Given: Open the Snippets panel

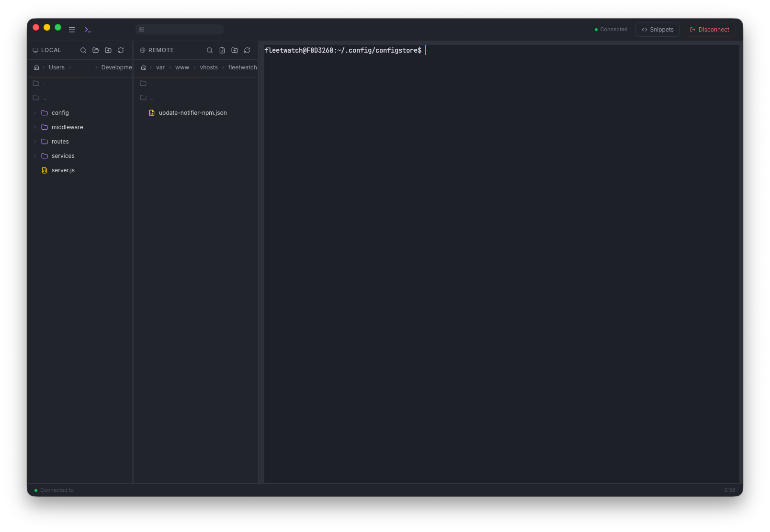Looking at the screenshot, I should (x=657, y=30).
